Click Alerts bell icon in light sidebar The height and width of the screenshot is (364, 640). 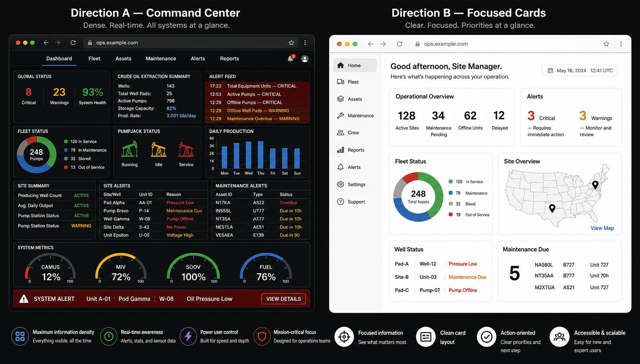341,167
